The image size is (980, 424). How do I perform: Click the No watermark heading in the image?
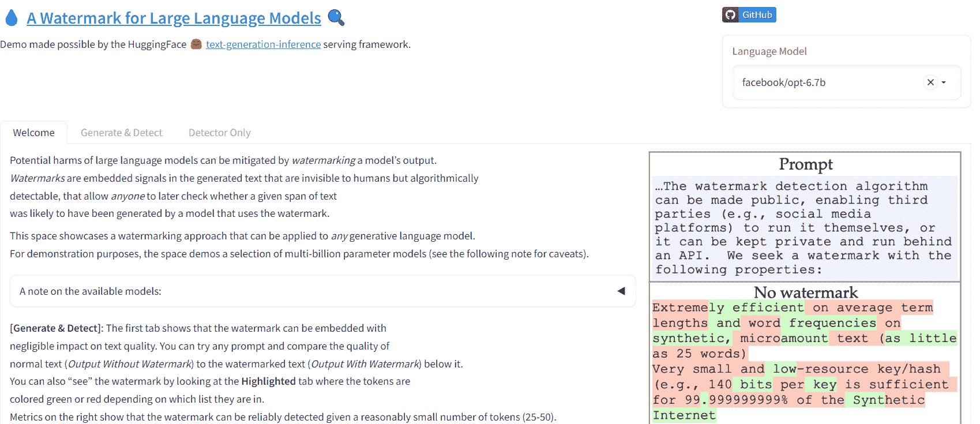[x=806, y=292]
